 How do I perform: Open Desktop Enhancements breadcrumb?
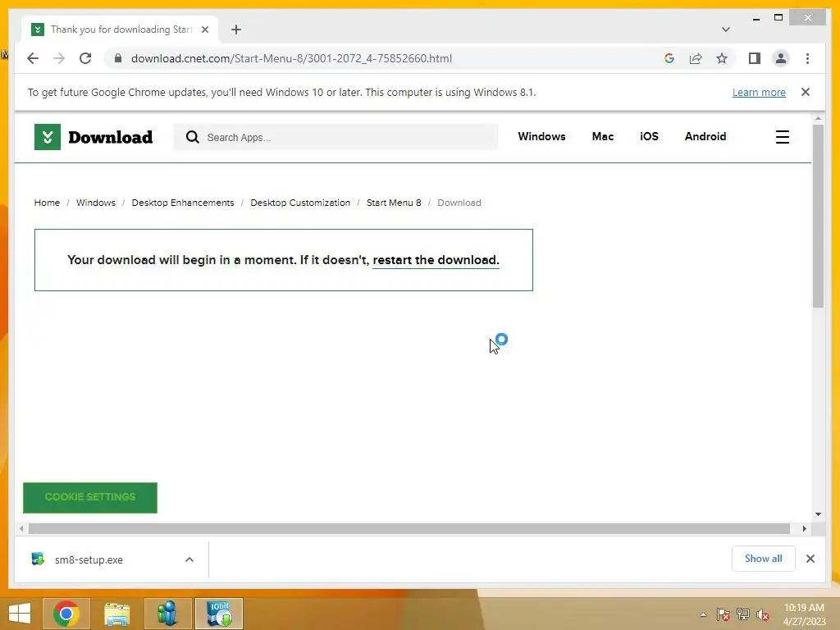[183, 203]
